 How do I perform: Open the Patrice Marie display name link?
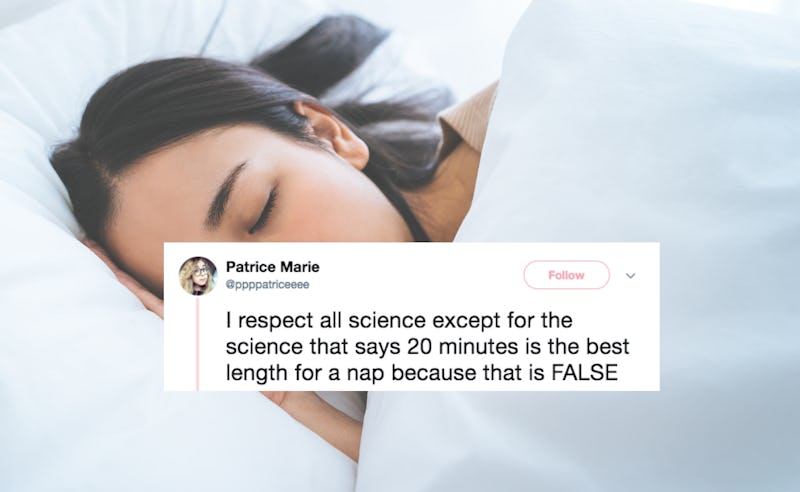[272, 267]
